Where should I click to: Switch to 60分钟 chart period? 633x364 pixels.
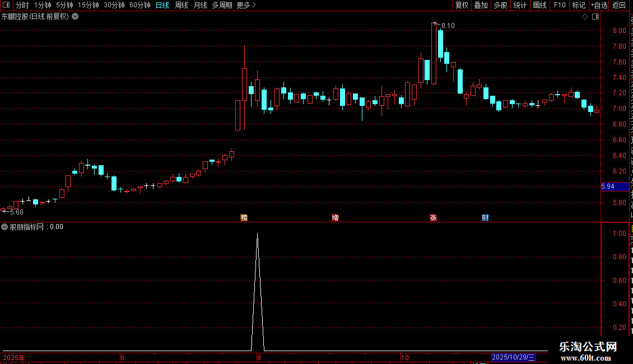pyautogui.click(x=140, y=5)
